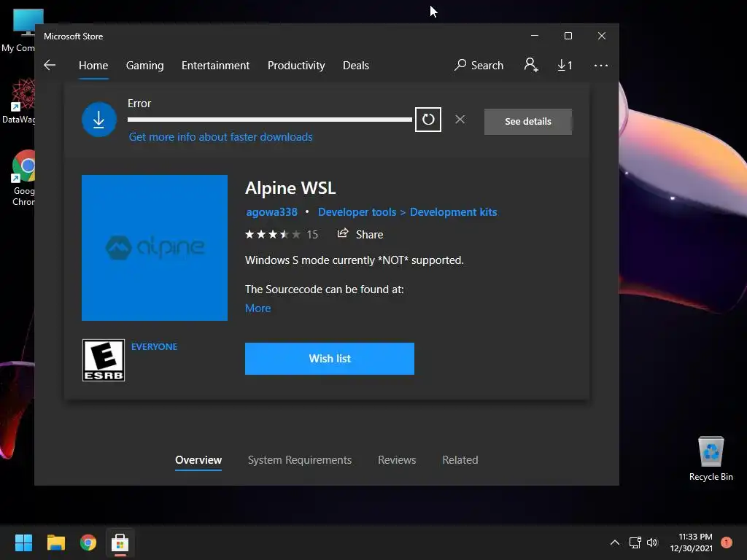Screen dimensions: 747x560
Task: Click See details button
Action: click(528, 122)
